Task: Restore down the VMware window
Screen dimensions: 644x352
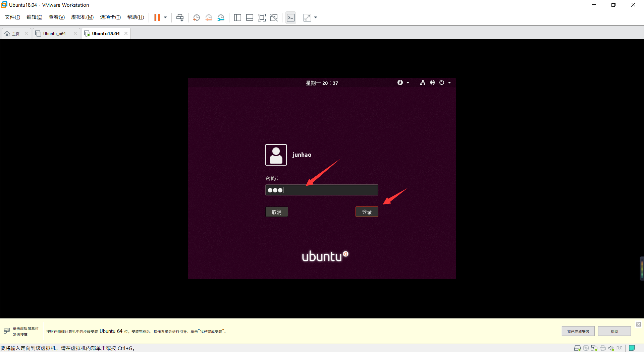Action: coord(613,5)
